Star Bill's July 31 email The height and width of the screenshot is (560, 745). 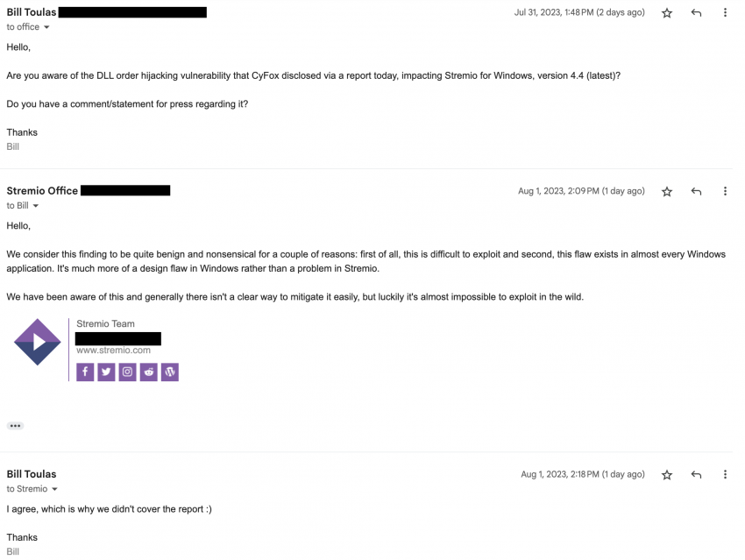point(666,12)
